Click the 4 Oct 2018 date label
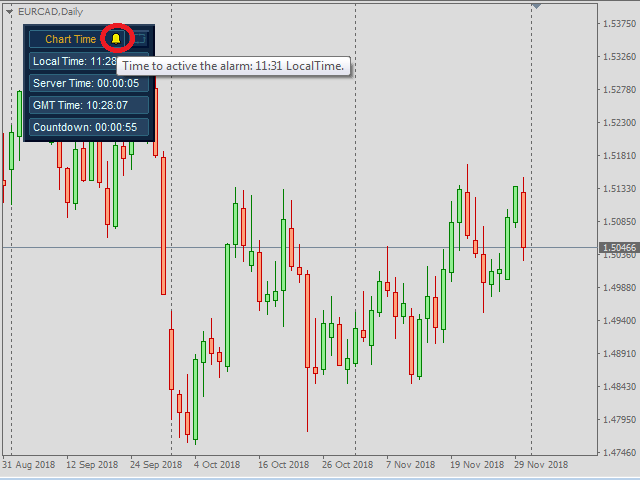 (217, 465)
